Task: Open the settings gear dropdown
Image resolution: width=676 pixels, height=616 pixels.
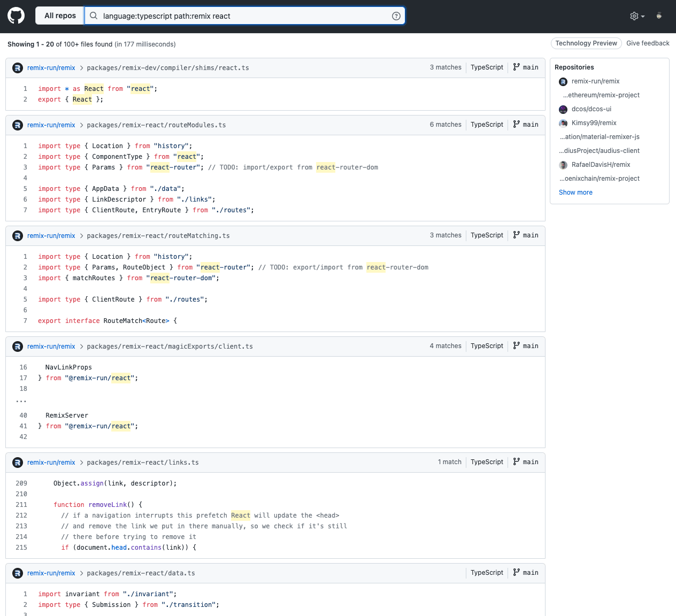Action: click(637, 16)
